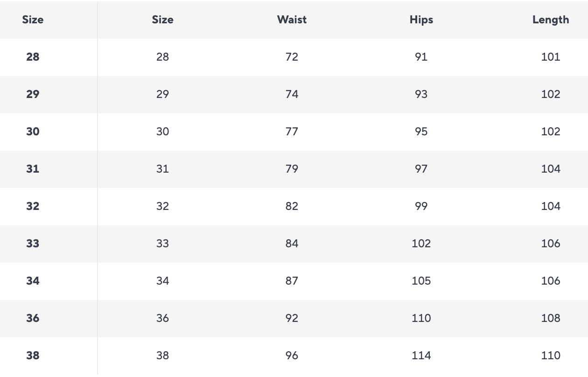This screenshot has height=377, width=588.
Task: Click hips value 110 in the size 36 row
Action: point(421,318)
